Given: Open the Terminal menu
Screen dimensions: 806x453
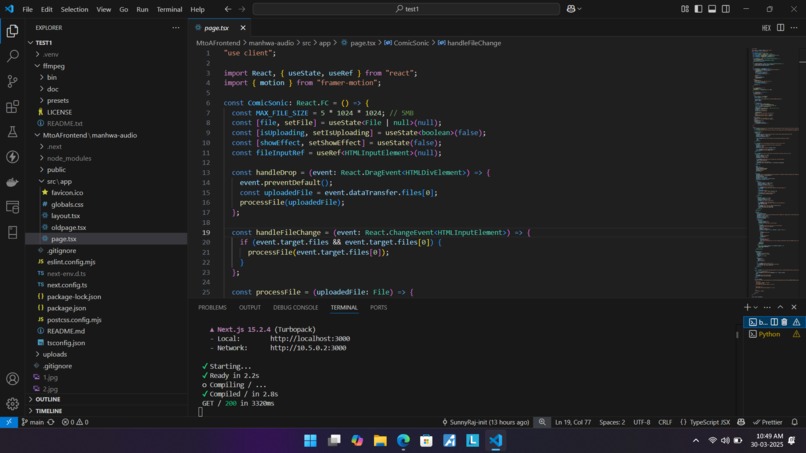Looking at the screenshot, I should 169,9.
